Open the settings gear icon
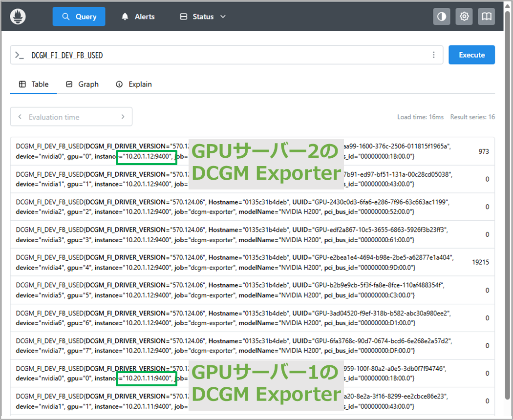The height and width of the screenshot is (420, 513). coord(464,17)
